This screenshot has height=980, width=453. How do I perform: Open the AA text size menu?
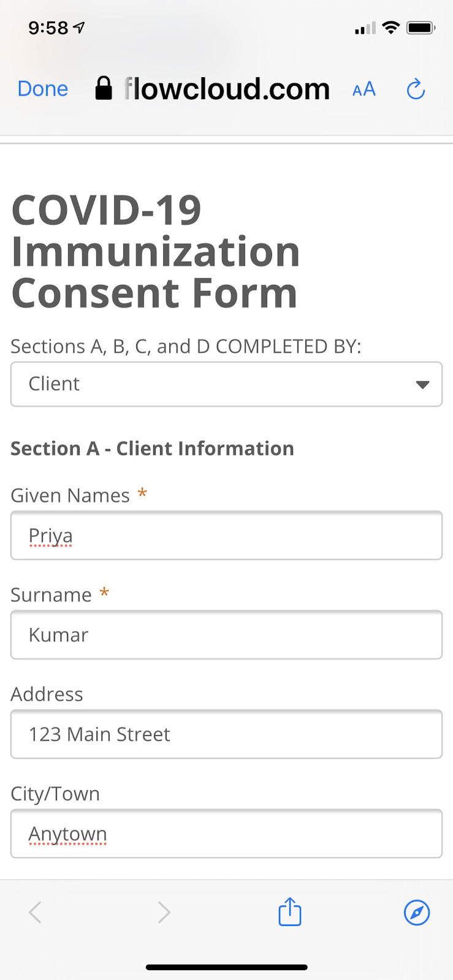pyautogui.click(x=364, y=89)
